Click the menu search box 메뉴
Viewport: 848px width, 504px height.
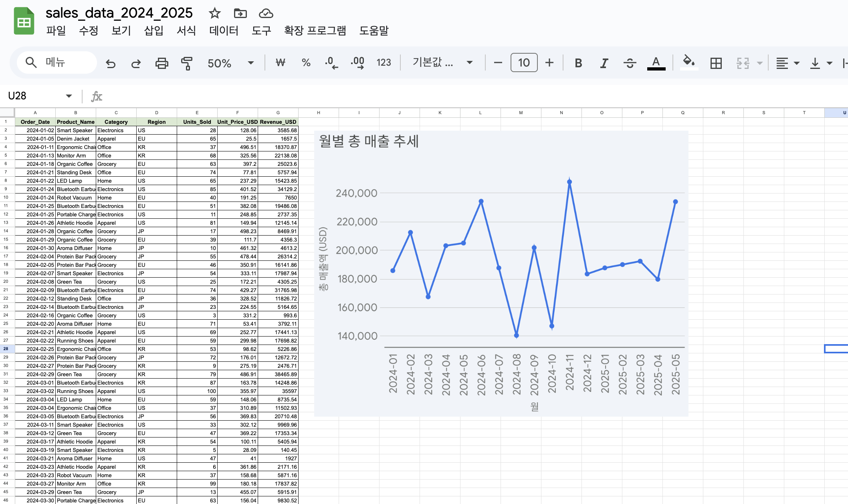pyautogui.click(x=57, y=62)
